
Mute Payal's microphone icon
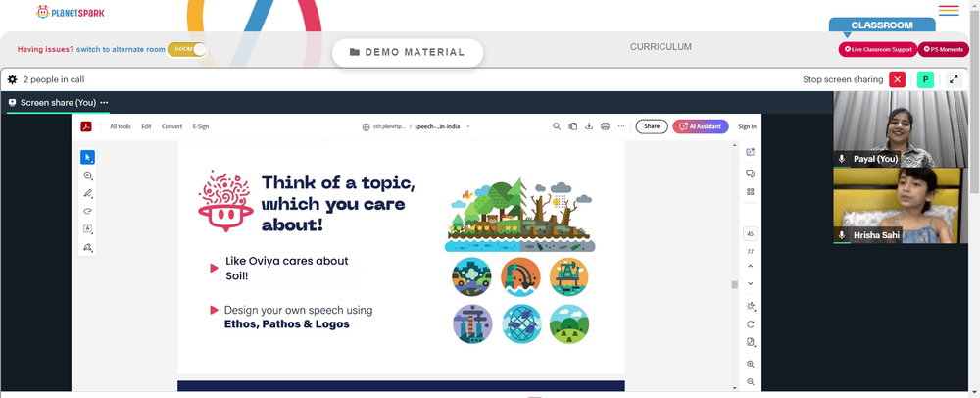pos(842,159)
